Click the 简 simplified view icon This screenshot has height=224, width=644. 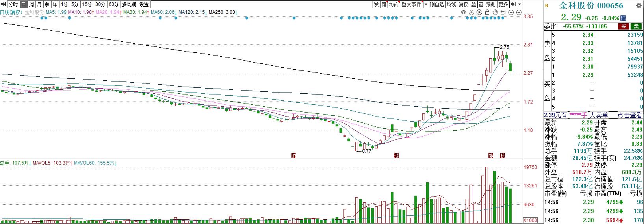[384, 4]
